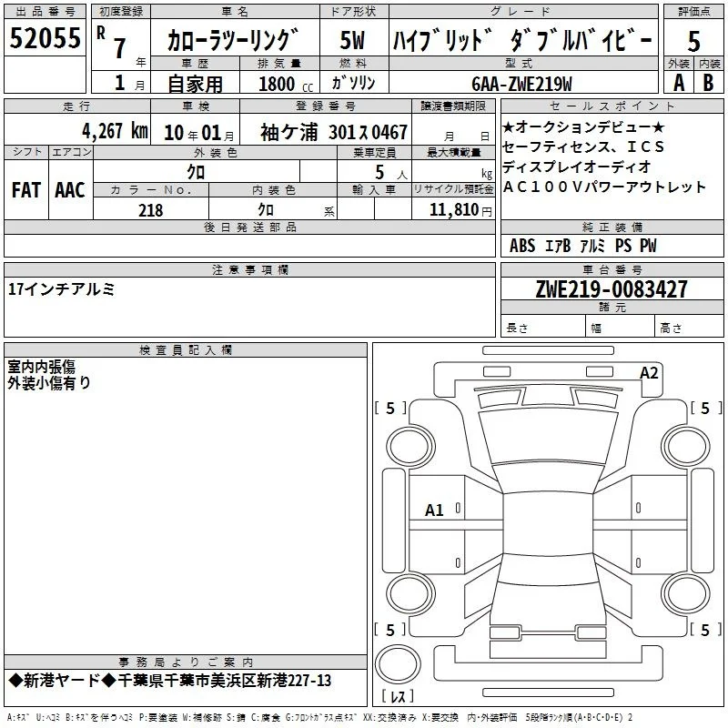Click overall evaluation score 5

pyautogui.click(x=693, y=41)
